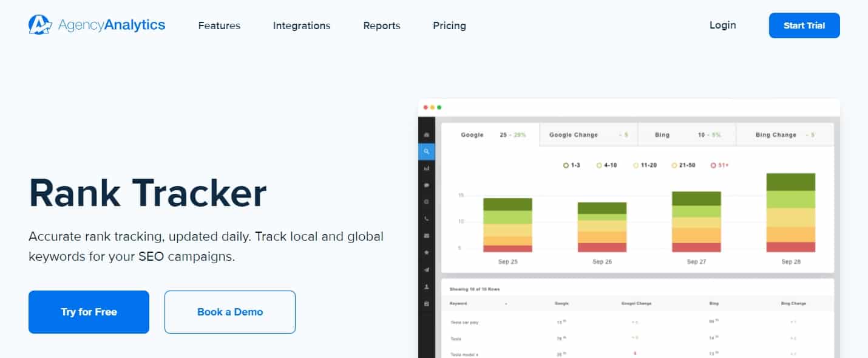Click the Login link
868x358 pixels.
click(723, 25)
